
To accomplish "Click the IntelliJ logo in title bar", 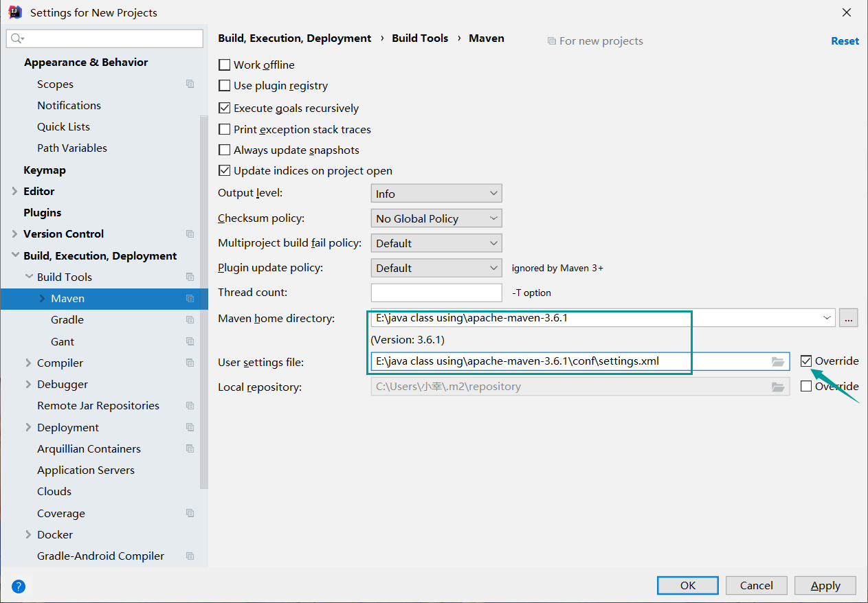I will pos(15,12).
